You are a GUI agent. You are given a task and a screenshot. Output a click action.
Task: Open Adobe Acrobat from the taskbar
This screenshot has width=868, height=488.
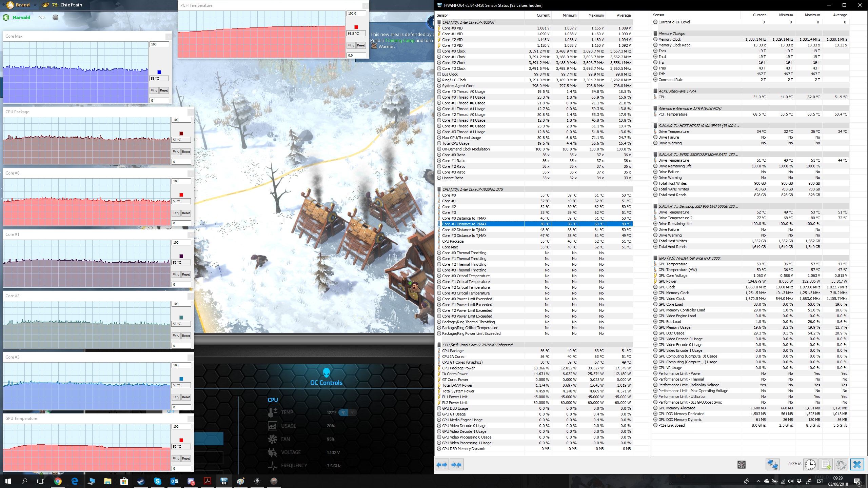[x=207, y=481]
